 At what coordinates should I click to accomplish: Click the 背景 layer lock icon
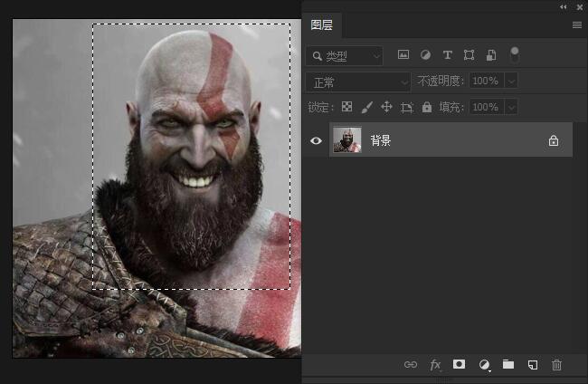pos(554,140)
